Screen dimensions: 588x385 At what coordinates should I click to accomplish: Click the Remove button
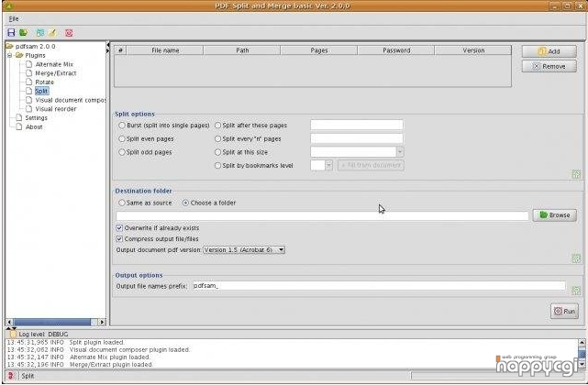[549, 66]
